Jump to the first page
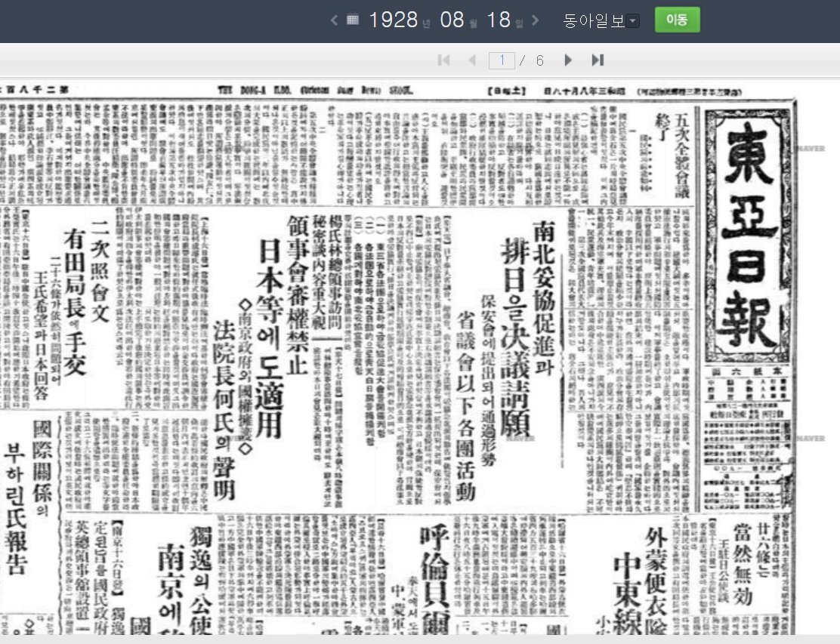The width and height of the screenshot is (840, 644). tap(443, 60)
